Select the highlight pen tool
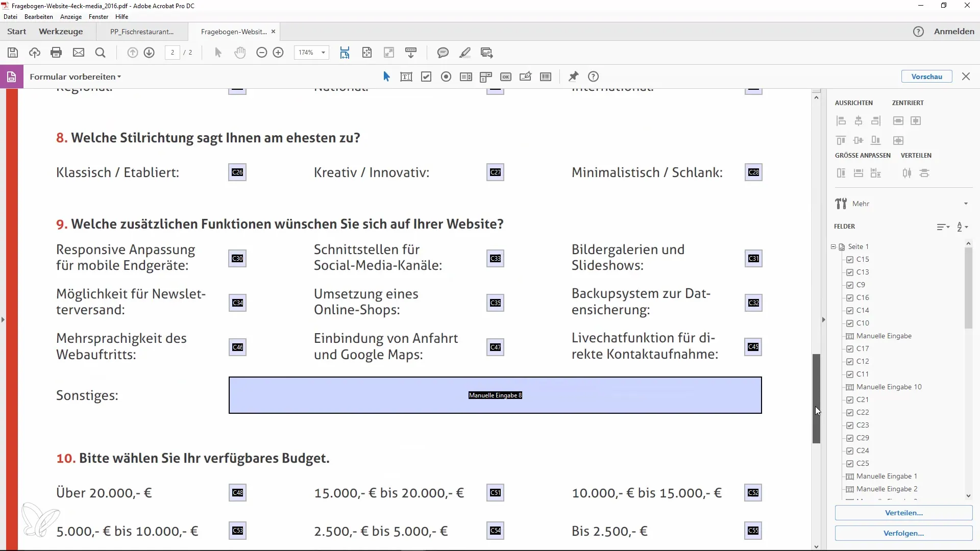The height and width of the screenshot is (551, 980). tap(465, 53)
